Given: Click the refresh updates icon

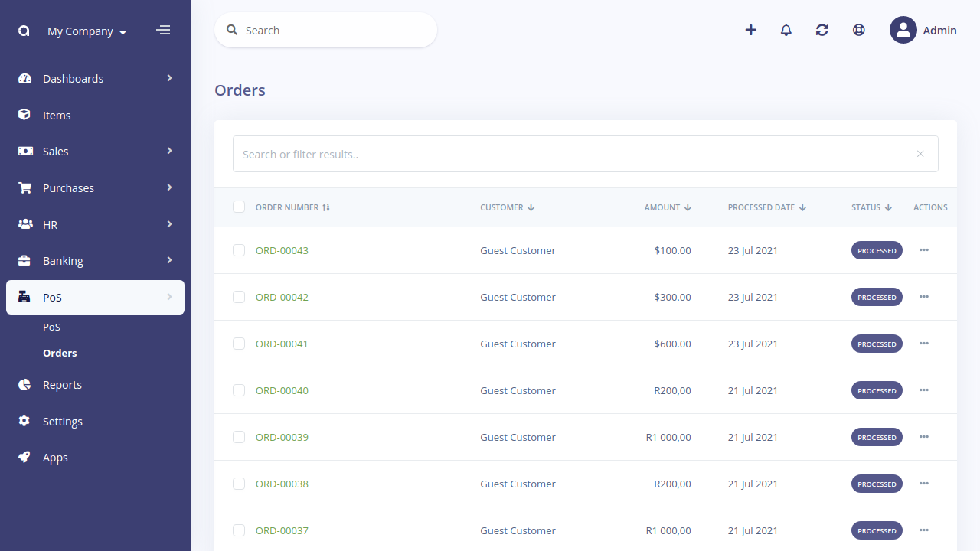Looking at the screenshot, I should [x=822, y=30].
